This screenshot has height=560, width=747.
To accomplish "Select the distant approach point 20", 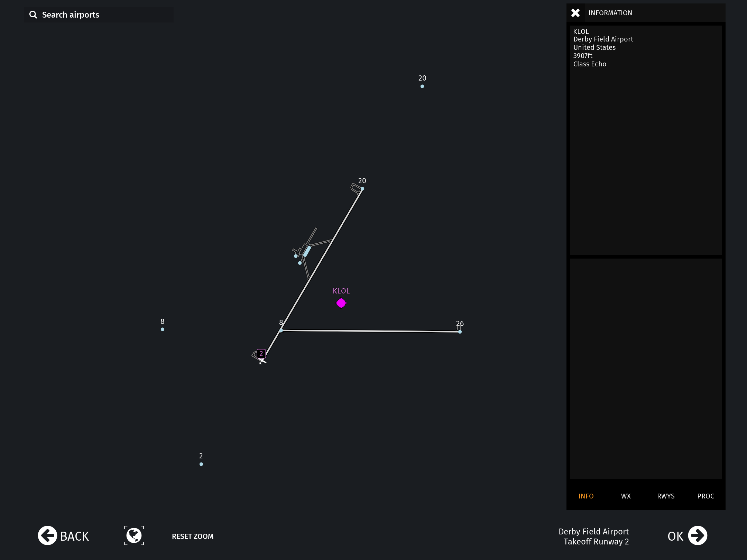I will point(422,86).
